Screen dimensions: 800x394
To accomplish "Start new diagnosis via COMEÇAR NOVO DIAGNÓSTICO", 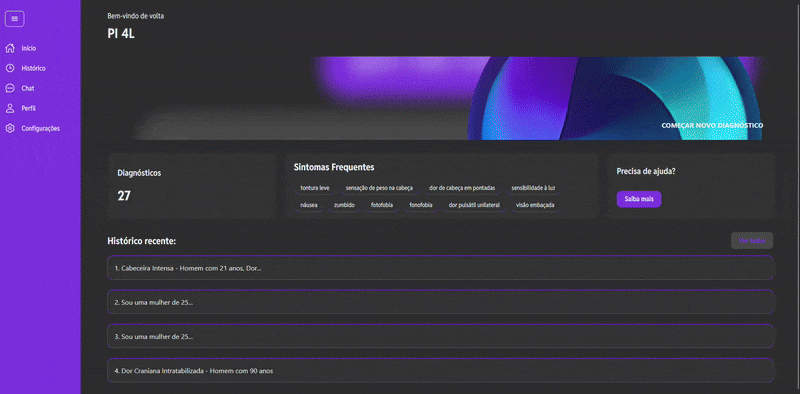I will point(712,125).
